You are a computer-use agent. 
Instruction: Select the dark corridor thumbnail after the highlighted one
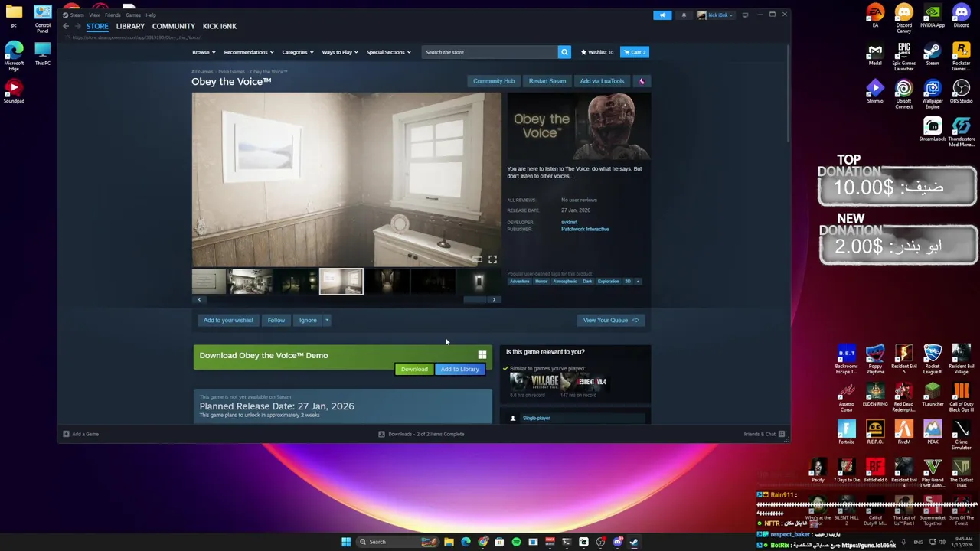[x=387, y=281]
